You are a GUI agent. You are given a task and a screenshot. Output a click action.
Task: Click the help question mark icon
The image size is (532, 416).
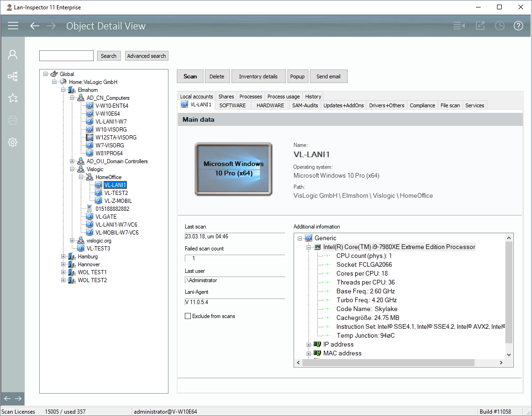coord(518,26)
